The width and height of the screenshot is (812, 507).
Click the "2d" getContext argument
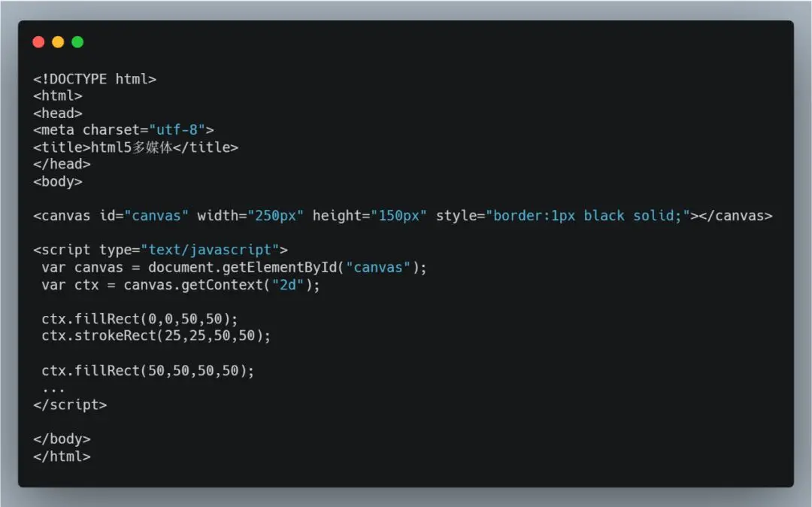(287, 285)
